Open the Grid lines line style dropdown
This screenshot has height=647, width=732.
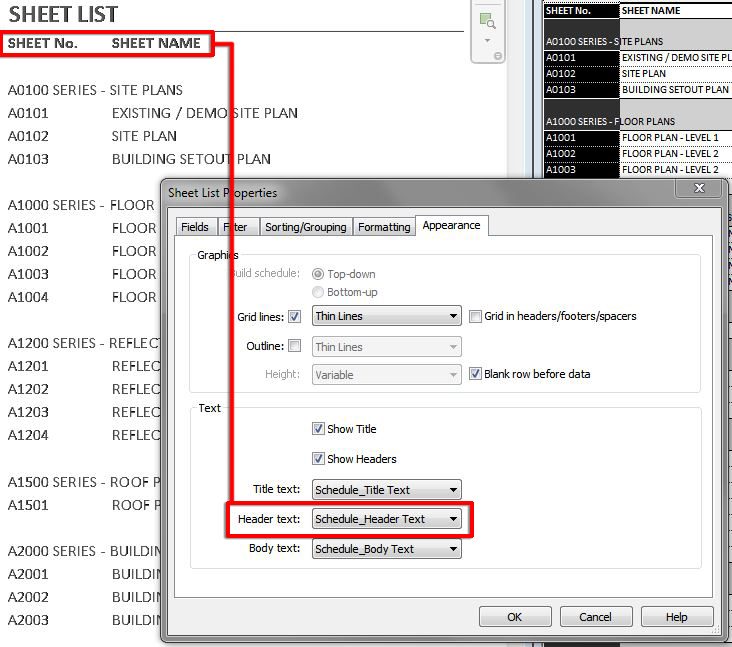point(387,316)
